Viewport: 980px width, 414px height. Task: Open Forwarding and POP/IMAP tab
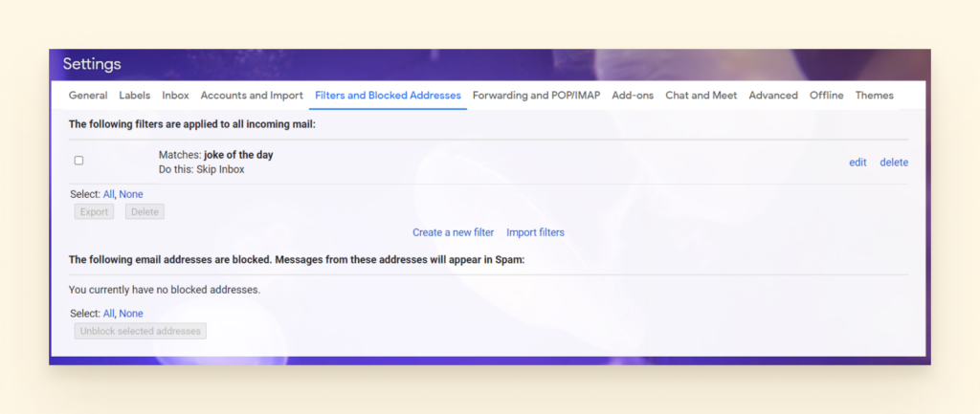point(536,96)
